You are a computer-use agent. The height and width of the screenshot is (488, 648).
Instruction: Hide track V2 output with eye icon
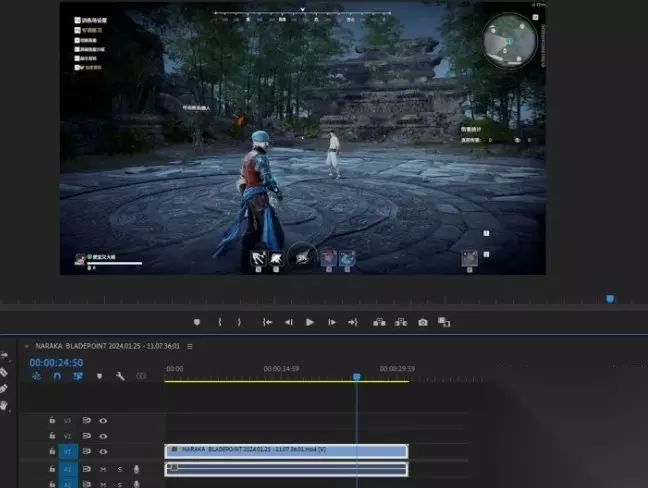click(103, 436)
